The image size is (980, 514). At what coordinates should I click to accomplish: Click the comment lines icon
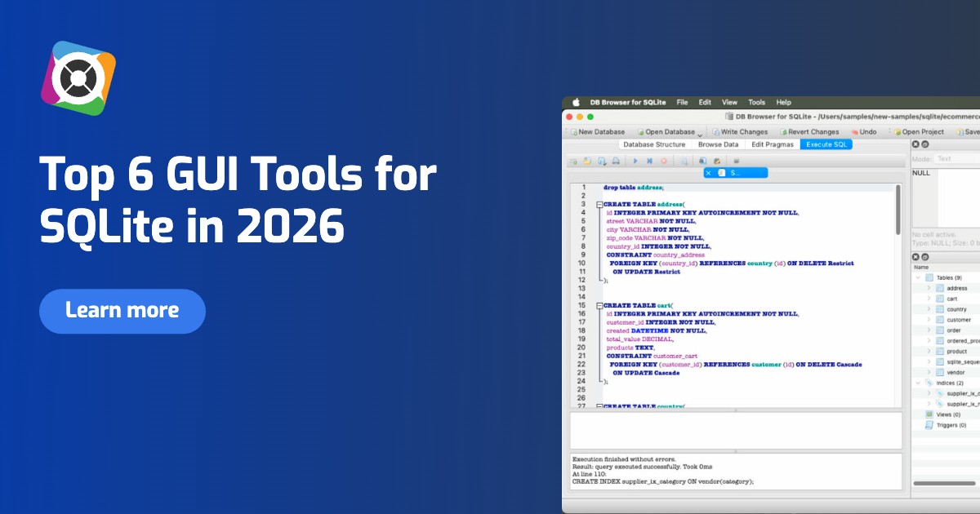tap(736, 162)
